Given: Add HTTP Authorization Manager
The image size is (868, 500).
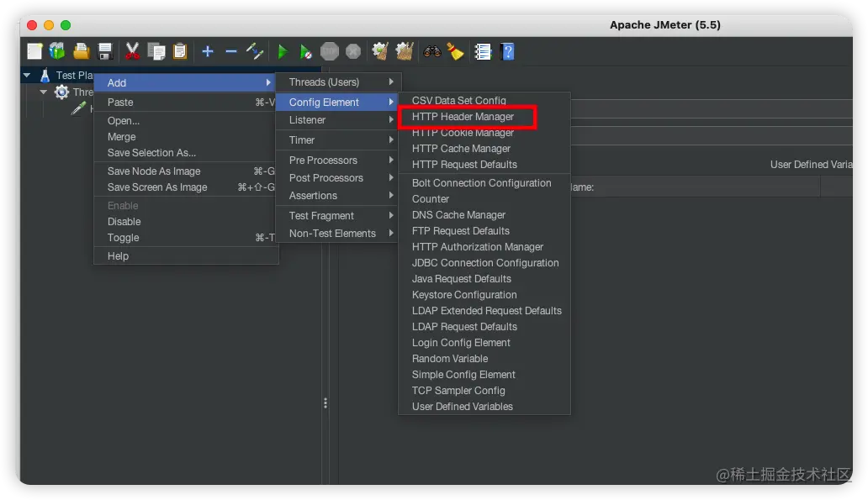Looking at the screenshot, I should pos(484,247).
